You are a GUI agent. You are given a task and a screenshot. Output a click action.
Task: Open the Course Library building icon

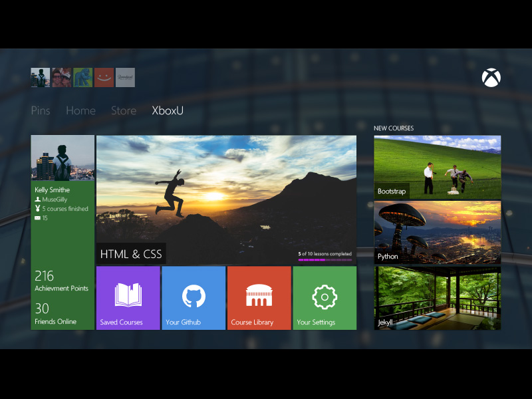pos(259,295)
